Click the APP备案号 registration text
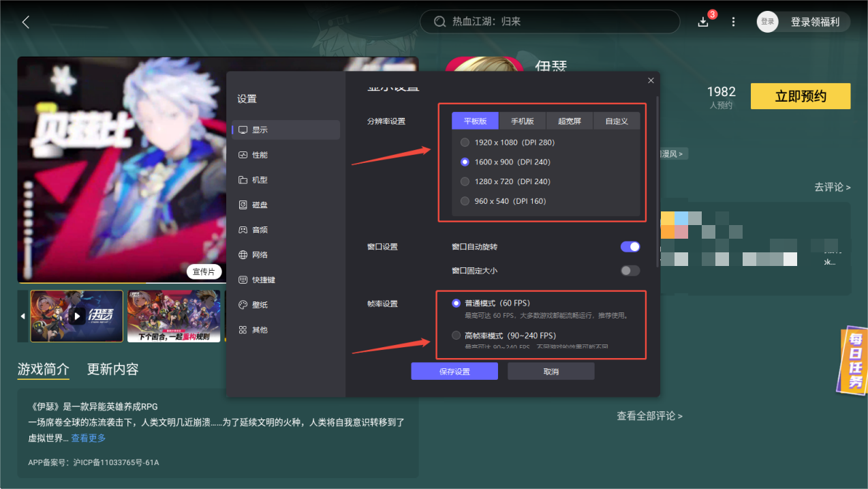The image size is (868, 489). (x=93, y=462)
